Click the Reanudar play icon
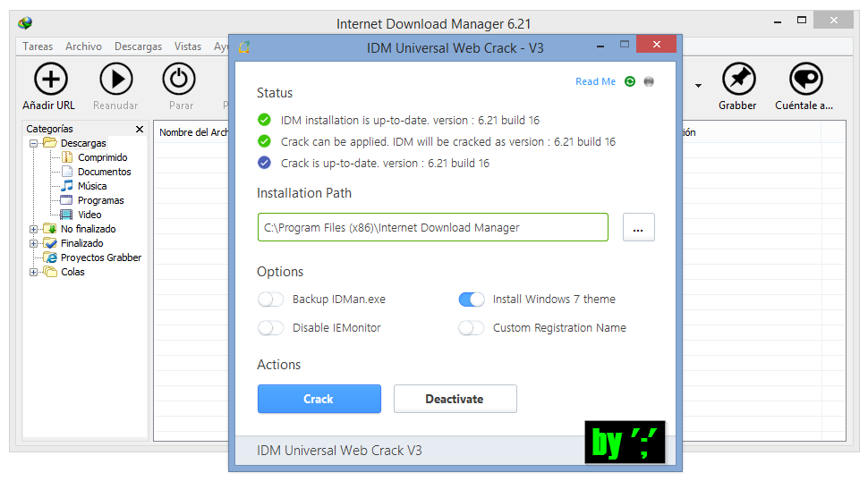Image resolution: width=868 pixels, height=481 pixels. [116, 79]
